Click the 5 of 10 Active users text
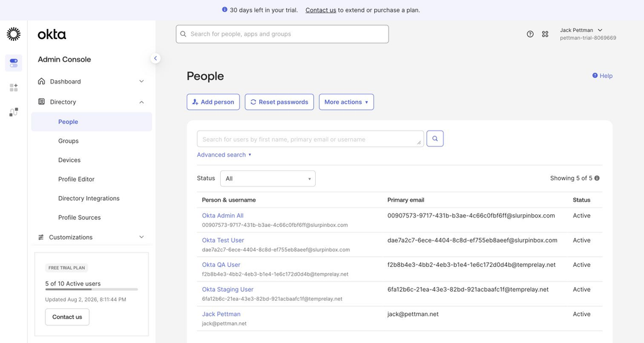This screenshot has width=644, height=343. coord(73,283)
